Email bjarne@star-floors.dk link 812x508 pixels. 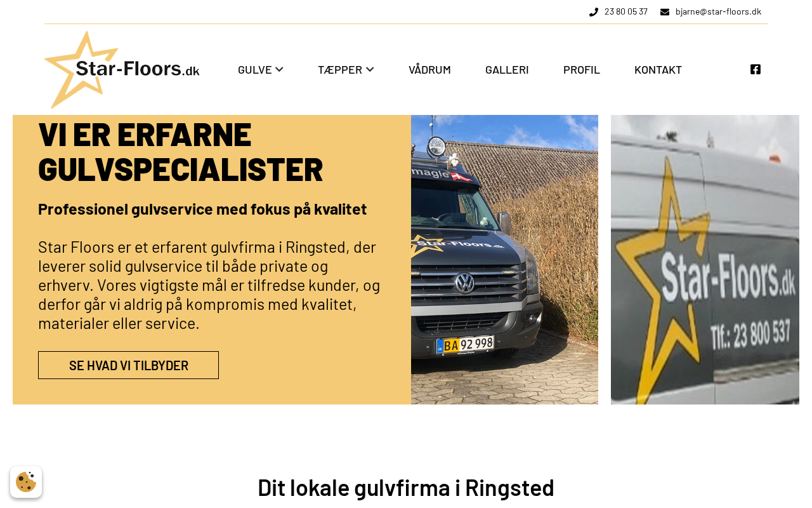point(718,11)
